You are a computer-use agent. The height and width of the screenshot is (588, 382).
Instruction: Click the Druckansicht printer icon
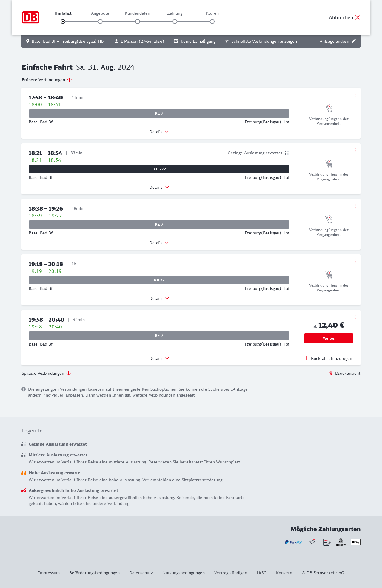click(331, 373)
